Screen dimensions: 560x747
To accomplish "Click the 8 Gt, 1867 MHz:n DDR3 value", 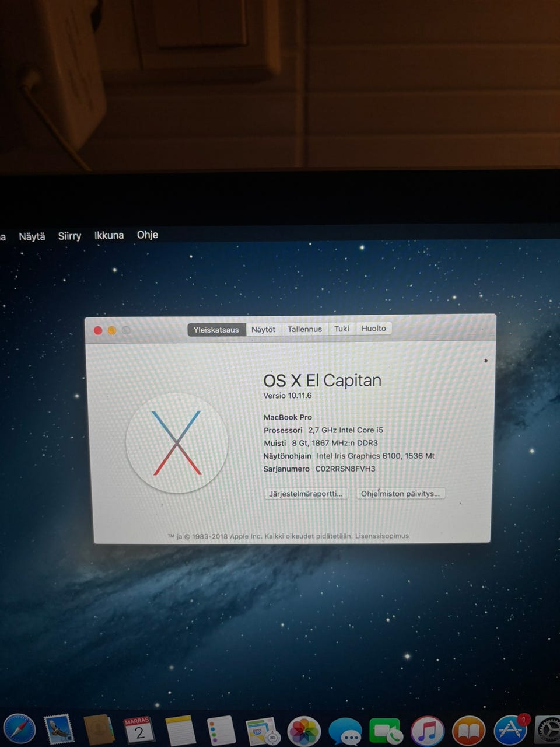I will point(335,443).
